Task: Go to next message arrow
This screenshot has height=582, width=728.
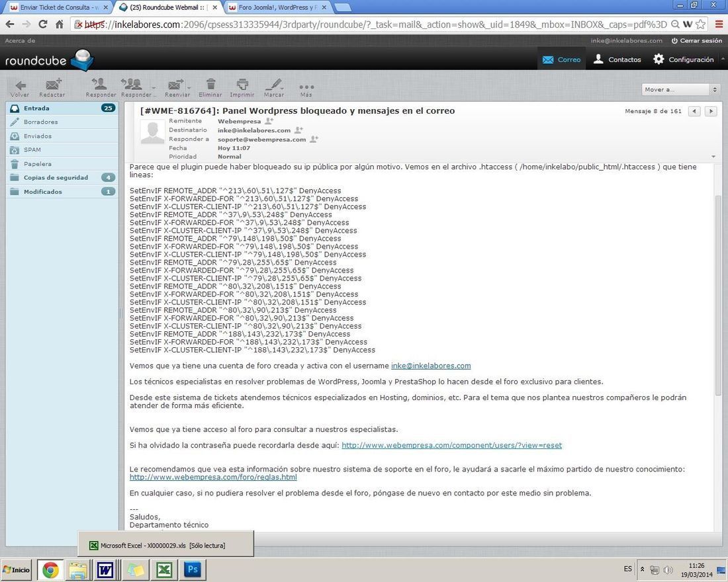Action: pyautogui.click(x=711, y=111)
